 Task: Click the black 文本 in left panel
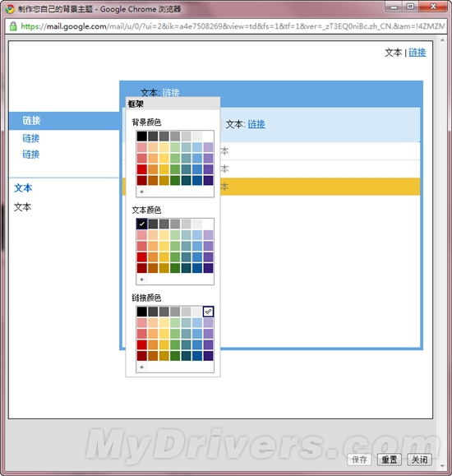click(x=22, y=207)
